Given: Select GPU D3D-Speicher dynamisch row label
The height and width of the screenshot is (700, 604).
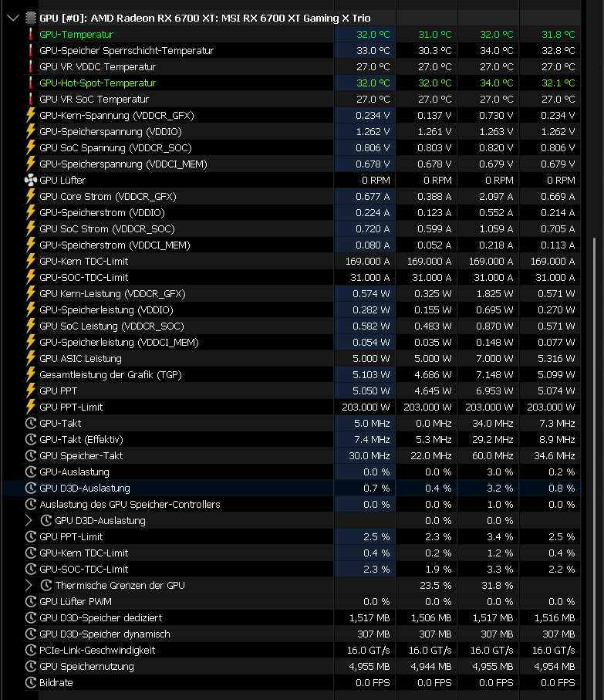Looking at the screenshot, I should (x=105, y=634).
